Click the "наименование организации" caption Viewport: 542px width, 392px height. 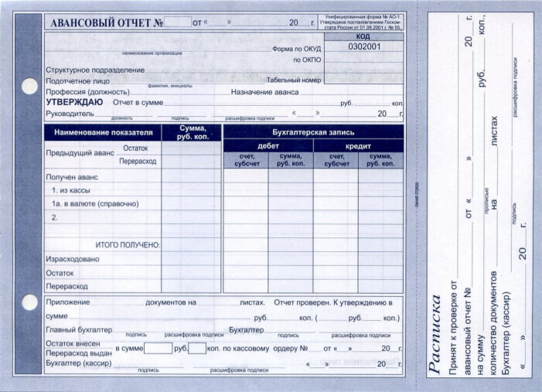[x=152, y=53]
